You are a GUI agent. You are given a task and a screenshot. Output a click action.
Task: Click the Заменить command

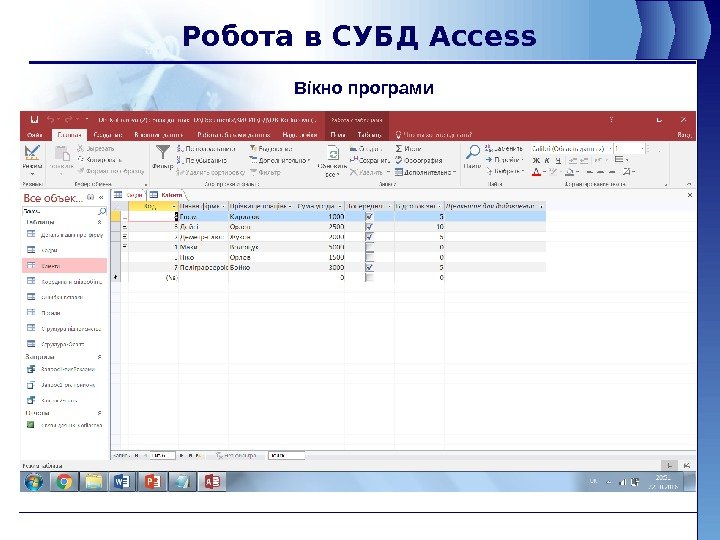click(504, 148)
